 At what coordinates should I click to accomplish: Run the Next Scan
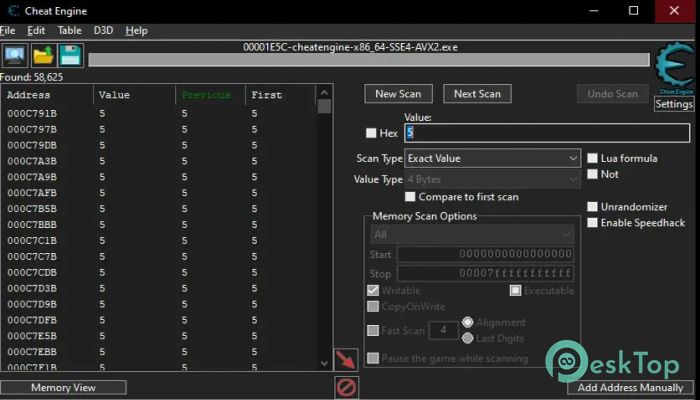point(477,94)
